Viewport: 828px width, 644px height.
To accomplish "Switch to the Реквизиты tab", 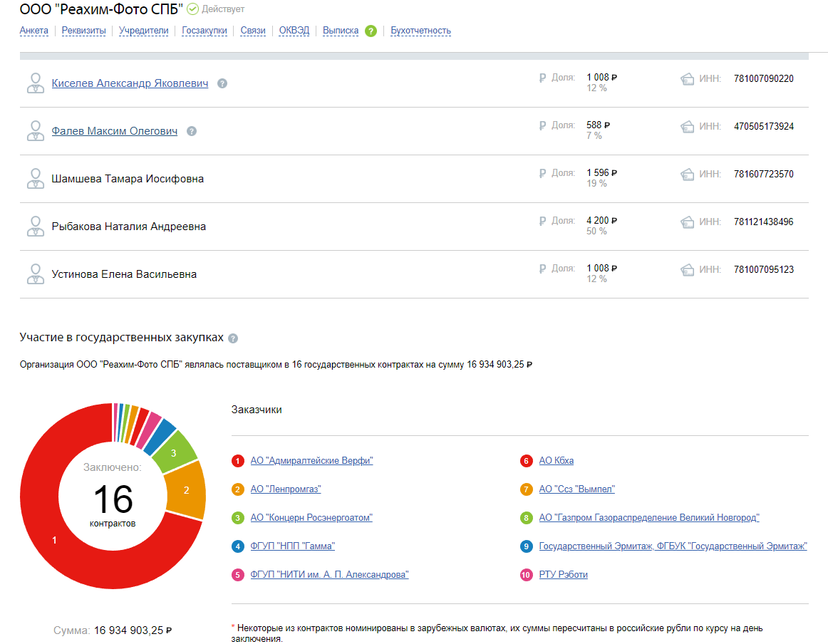I will pyautogui.click(x=83, y=31).
